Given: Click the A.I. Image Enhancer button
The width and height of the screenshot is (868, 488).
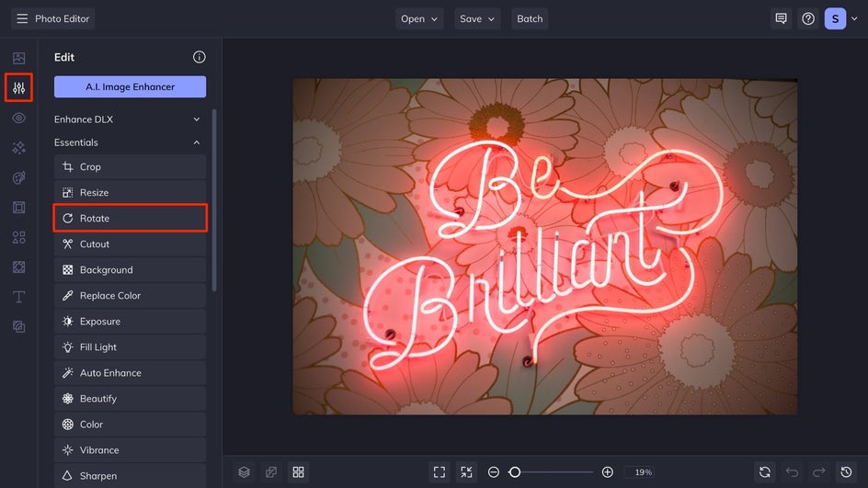Looking at the screenshot, I should pyautogui.click(x=130, y=87).
